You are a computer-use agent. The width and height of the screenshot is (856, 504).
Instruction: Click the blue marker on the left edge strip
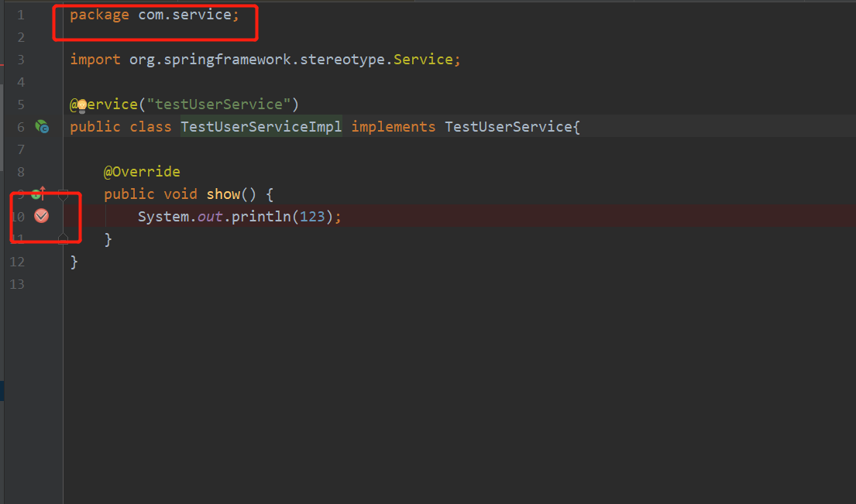[x=2, y=391]
